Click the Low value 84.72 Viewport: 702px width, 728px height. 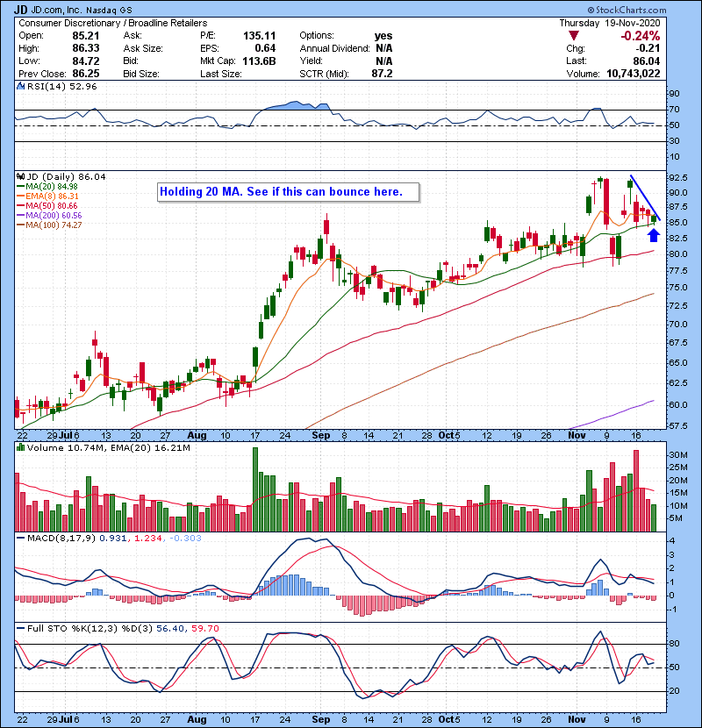click(x=85, y=61)
